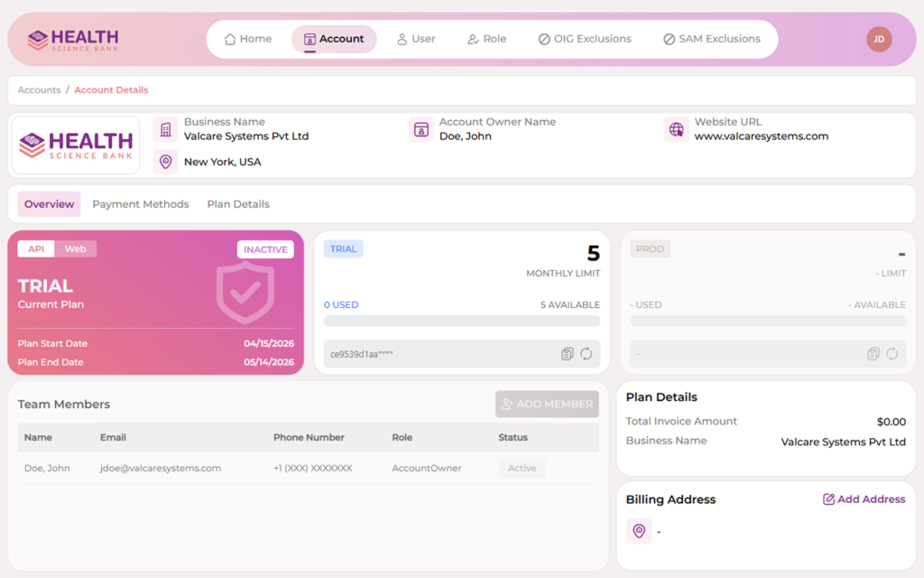Click the Email column header
This screenshot has width=924, height=578.
click(113, 437)
